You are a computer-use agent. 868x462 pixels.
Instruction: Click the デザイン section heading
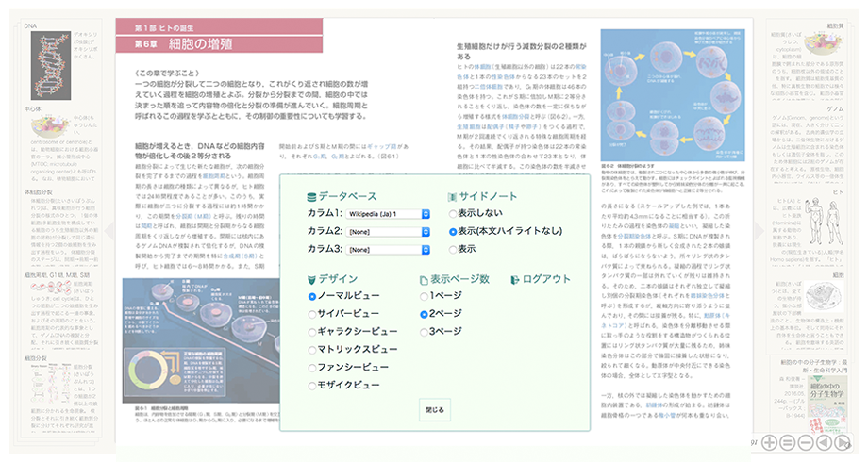pyautogui.click(x=338, y=279)
